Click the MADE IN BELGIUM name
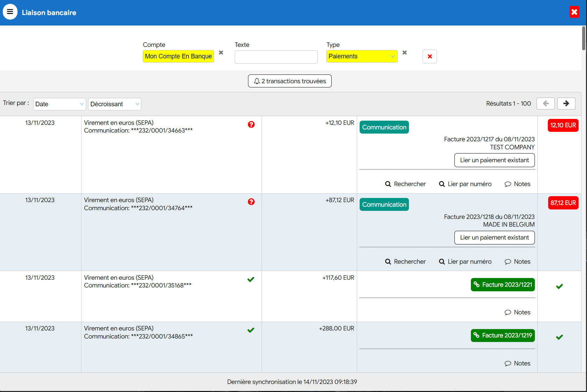Screen dimensions: 587x392 pos(509,224)
